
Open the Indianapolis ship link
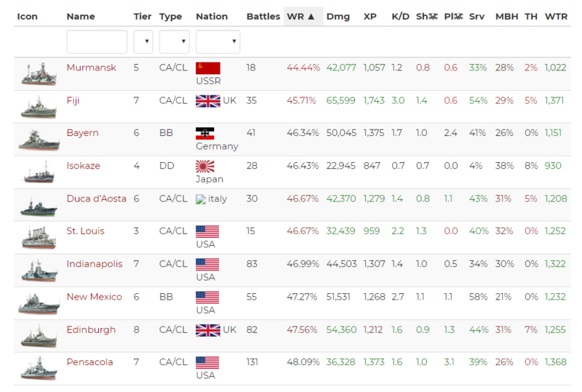(94, 264)
